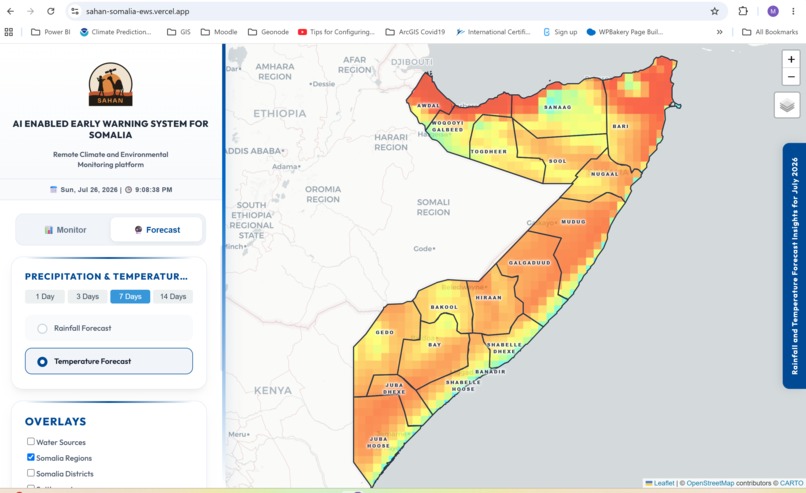Switch to the Monitor tab
The image size is (806, 493).
(65, 230)
